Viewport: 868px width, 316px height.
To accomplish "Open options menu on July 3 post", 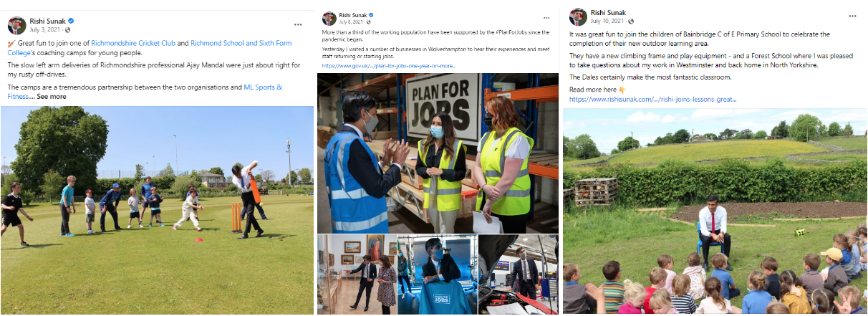I will click(299, 24).
